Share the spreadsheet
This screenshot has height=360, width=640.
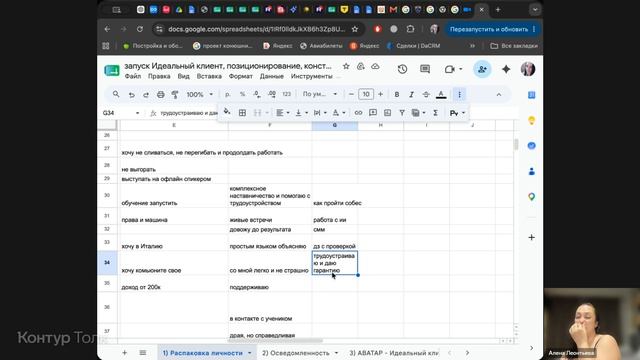(482, 69)
